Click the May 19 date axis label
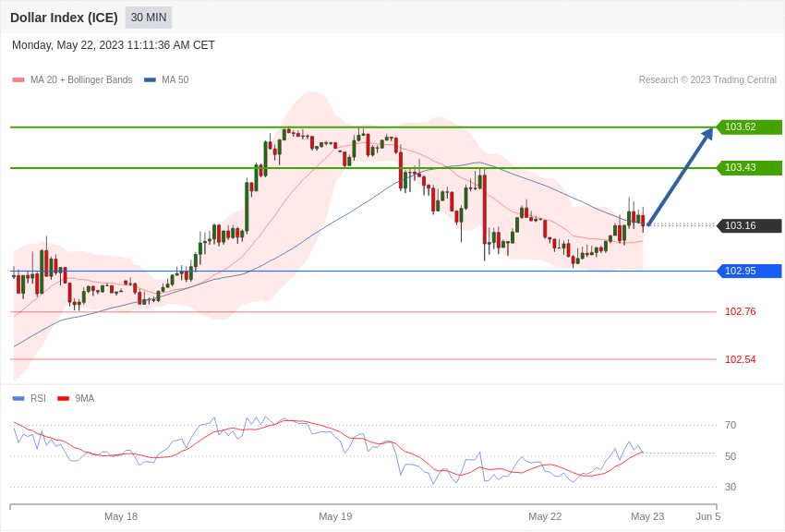This screenshot has height=532, width=785. (335, 516)
